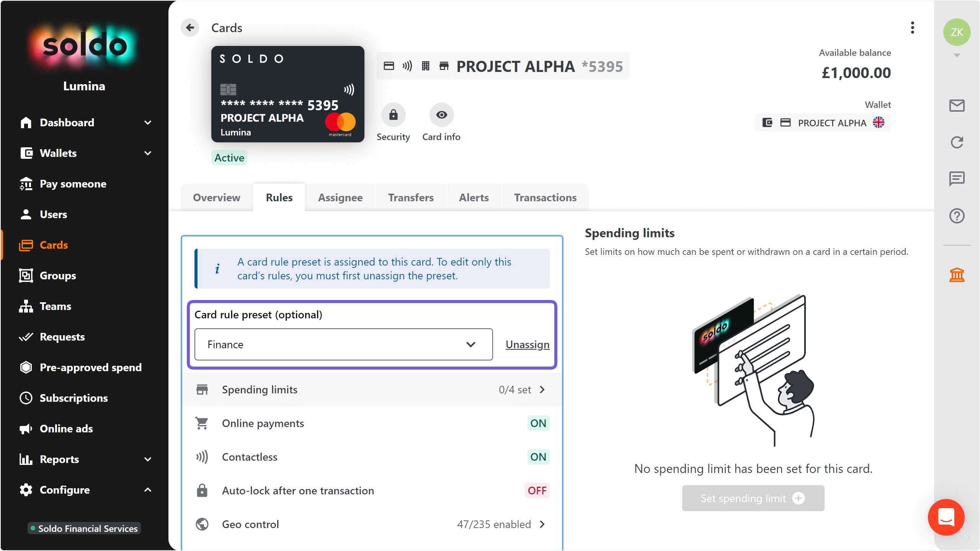Toggle Contactless ON status

(x=538, y=457)
